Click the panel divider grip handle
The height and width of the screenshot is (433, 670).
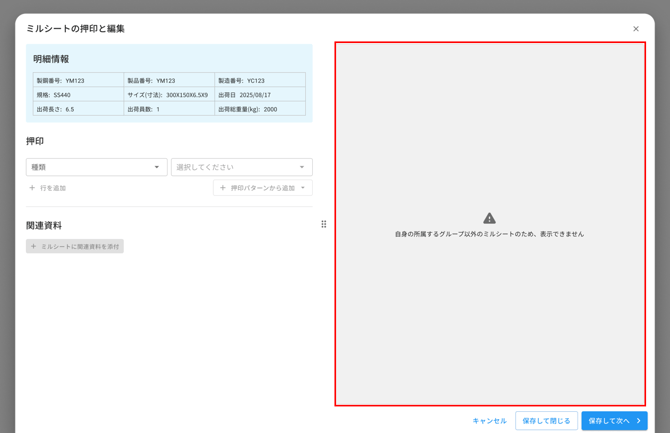click(x=323, y=224)
